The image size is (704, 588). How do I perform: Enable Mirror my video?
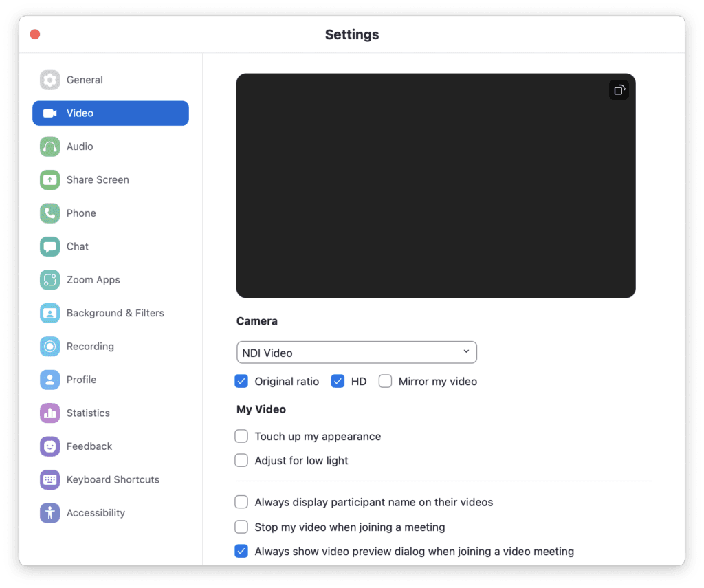point(385,381)
